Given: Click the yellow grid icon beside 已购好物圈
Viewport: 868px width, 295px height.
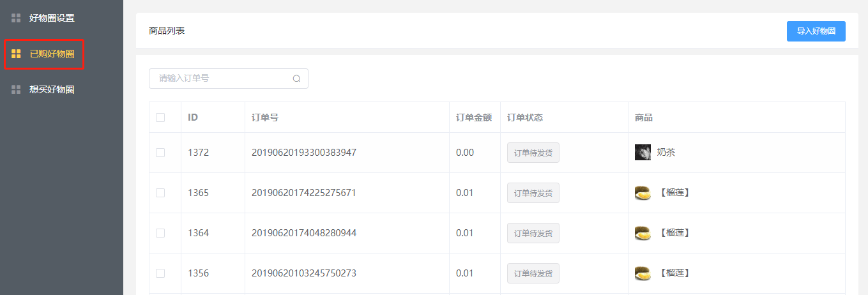Looking at the screenshot, I should 16,54.
